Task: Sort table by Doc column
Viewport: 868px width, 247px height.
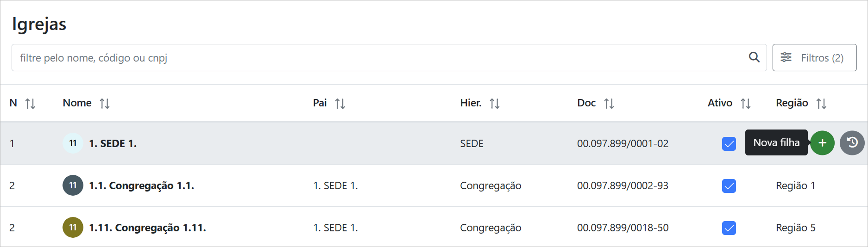Action: (609, 104)
